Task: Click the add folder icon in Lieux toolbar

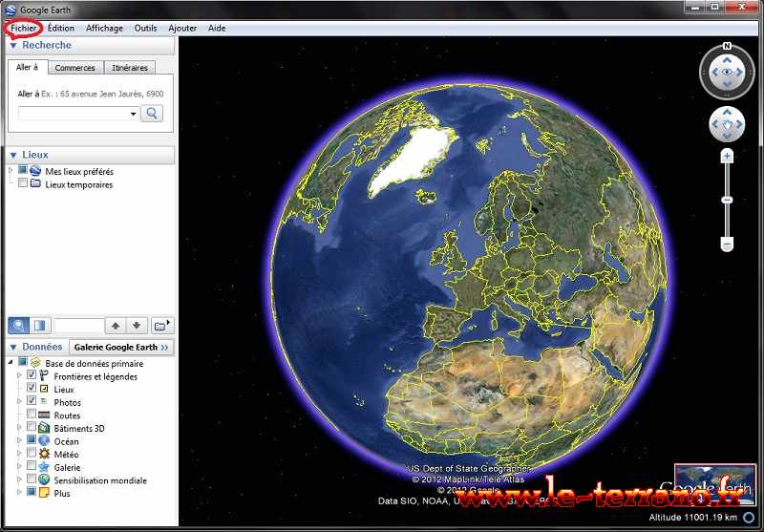Action: click(x=160, y=326)
